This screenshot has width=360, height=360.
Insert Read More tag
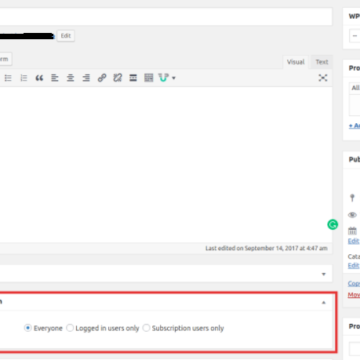pos(133,78)
